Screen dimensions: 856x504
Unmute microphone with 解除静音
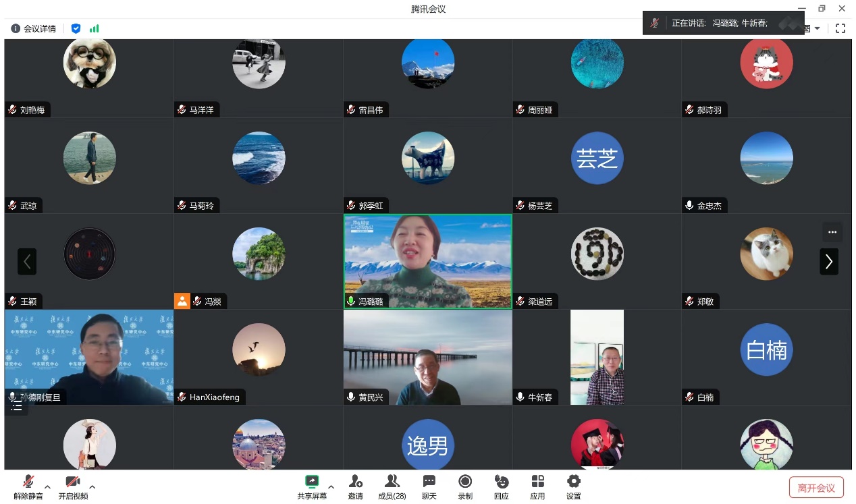tap(28, 486)
